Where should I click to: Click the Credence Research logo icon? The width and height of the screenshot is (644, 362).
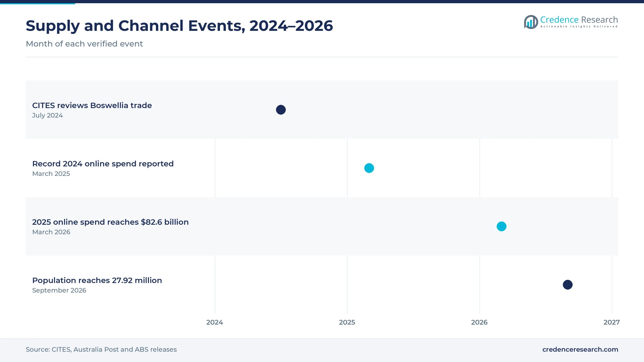coord(531,22)
